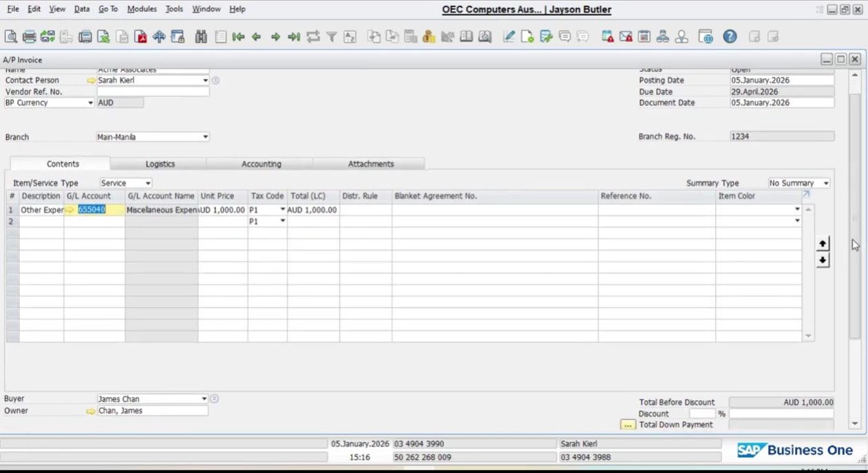The width and height of the screenshot is (868, 473).
Task: Follow link arrow beside Contact Person
Action: 91,81
